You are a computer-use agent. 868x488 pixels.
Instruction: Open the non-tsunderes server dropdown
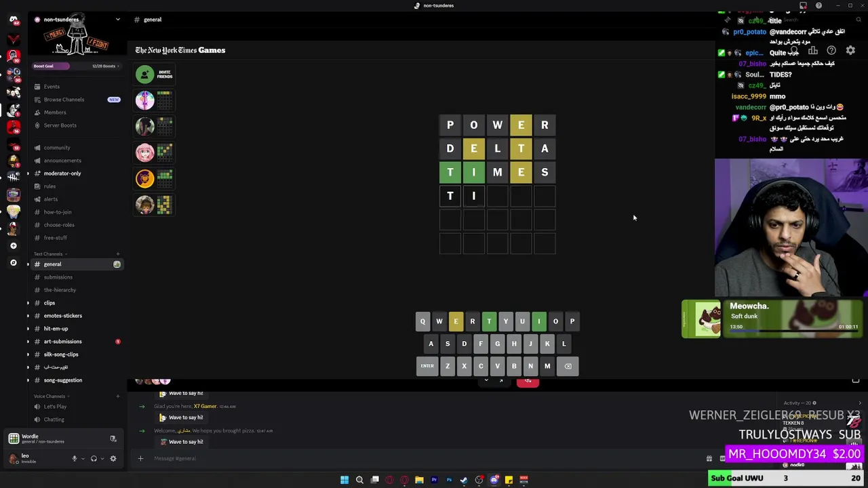(x=117, y=20)
